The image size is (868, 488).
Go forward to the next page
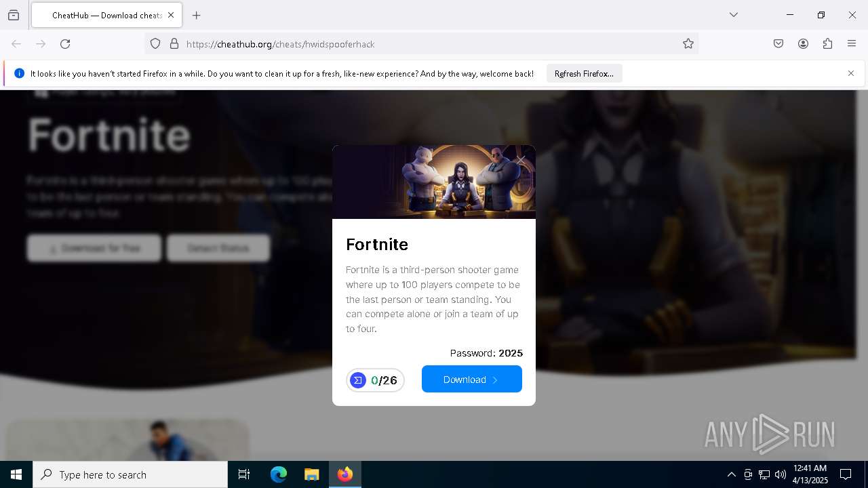[x=41, y=44]
